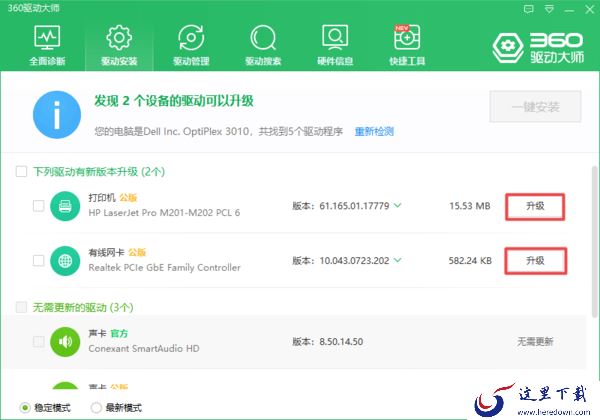Click the blue info circle icon
Viewport: 600px width, 420px height.
click(57, 115)
